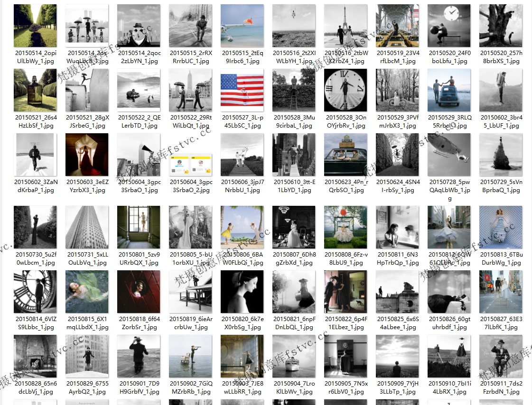532x405 pixels.
Task: Select the green hedge doorway thumbnail 20150521_26s4HzLbSf_1.jpg
Action: click(x=35, y=90)
